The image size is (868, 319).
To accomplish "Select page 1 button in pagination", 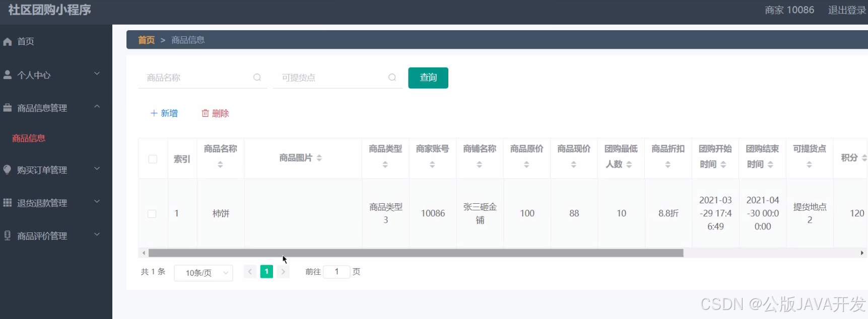I will point(266,272).
